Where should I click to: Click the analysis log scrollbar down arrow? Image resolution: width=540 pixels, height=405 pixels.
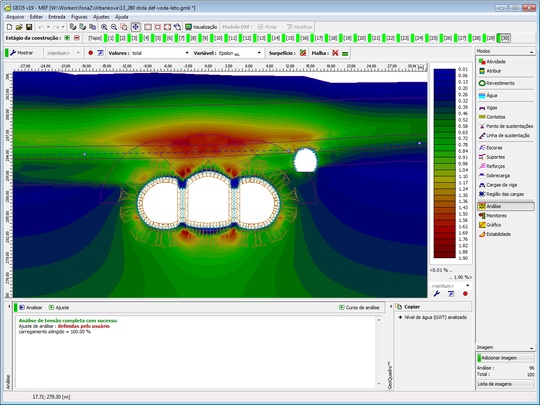pos(379,384)
